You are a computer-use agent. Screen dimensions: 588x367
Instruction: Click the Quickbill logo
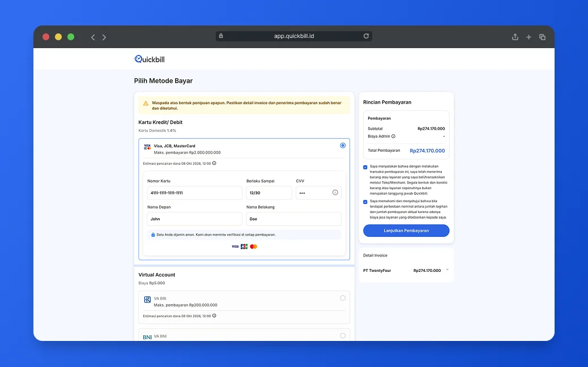pos(150,59)
